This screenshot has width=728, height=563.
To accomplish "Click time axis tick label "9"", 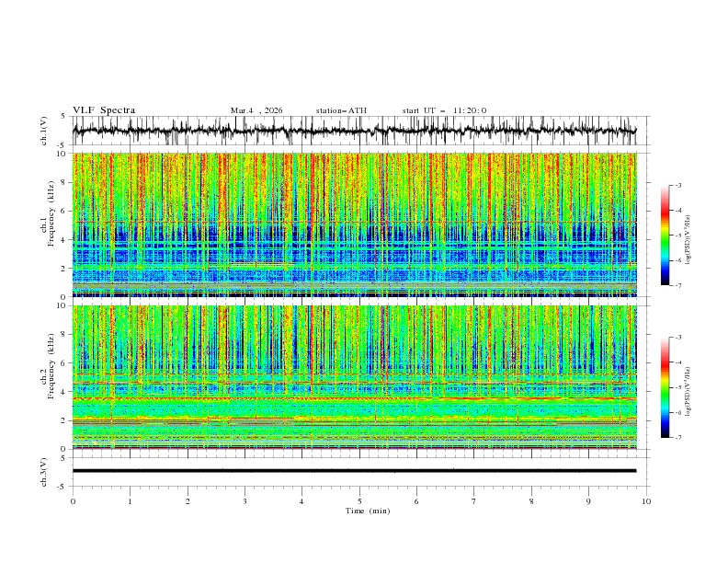I will click(588, 501).
